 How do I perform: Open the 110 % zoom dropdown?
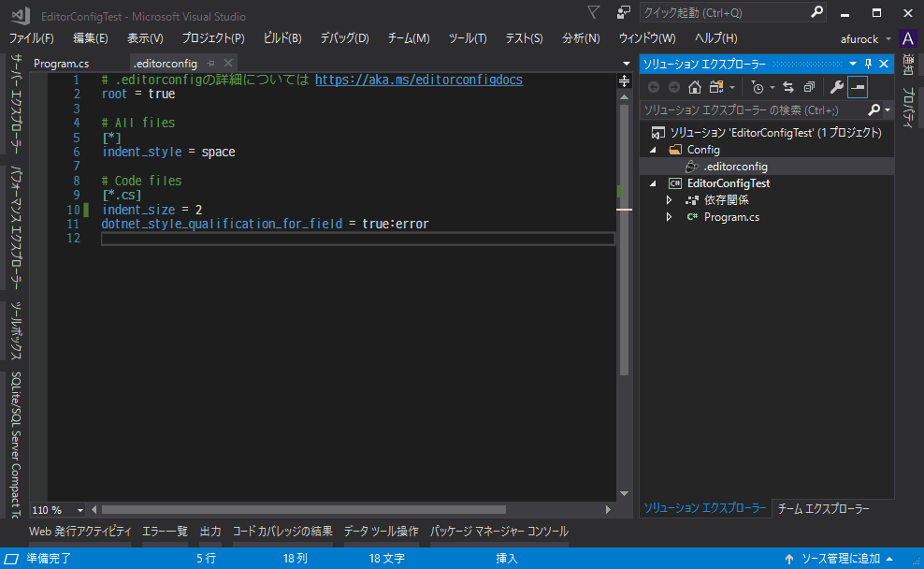pyautogui.click(x=79, y=510)
